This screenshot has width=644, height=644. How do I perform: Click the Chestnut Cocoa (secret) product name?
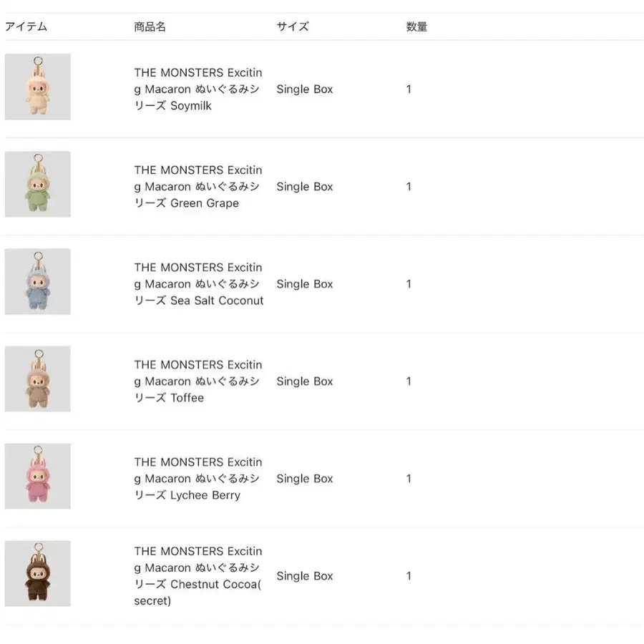pos(198,576)
